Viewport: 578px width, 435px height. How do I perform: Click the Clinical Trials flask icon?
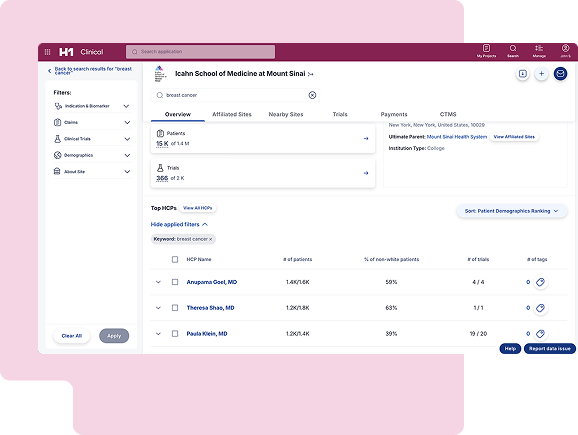58,139
